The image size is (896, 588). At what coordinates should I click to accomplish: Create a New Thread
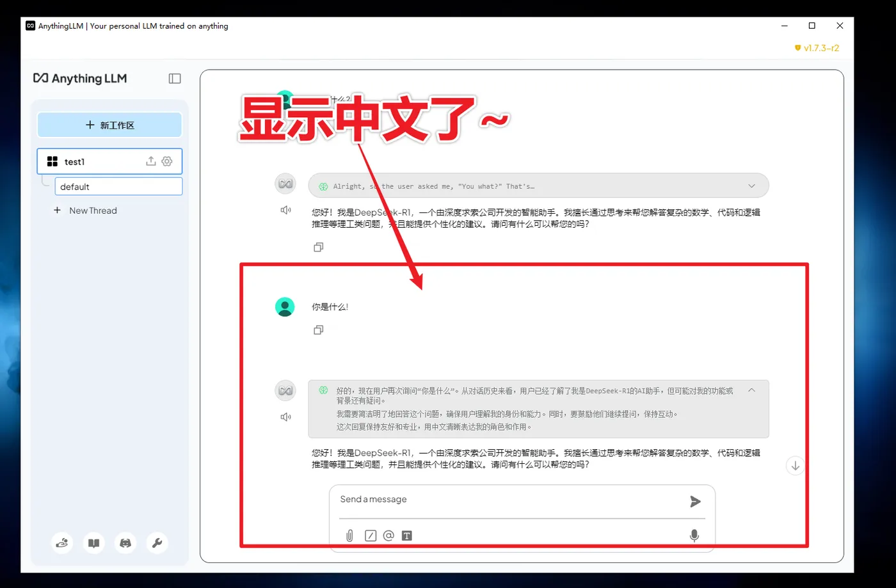(86, 211)
